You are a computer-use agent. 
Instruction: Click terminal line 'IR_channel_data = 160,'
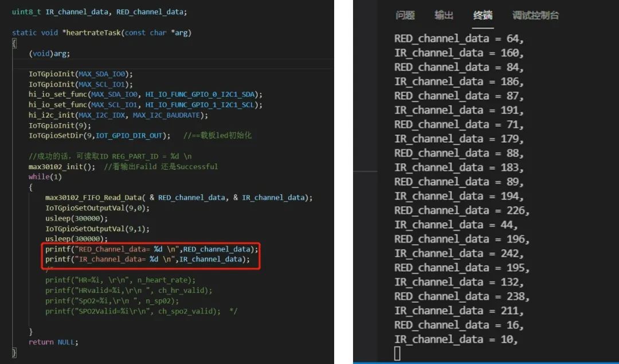pos(459,53)
